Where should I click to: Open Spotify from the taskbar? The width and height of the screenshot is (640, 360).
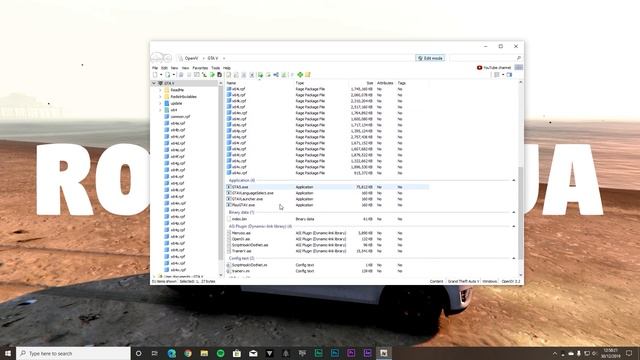tap(220, 353)
